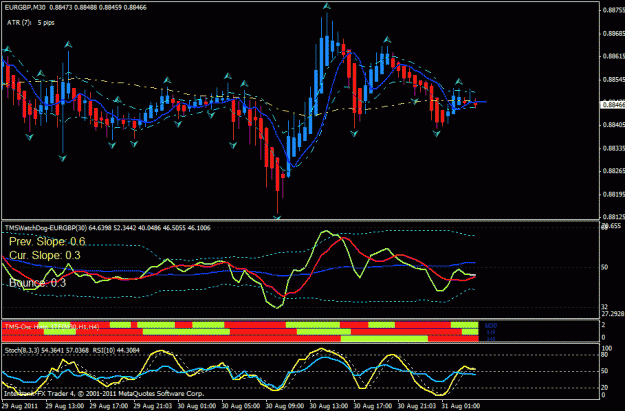Click the 0.88125 price axis value

pos(613,217)
